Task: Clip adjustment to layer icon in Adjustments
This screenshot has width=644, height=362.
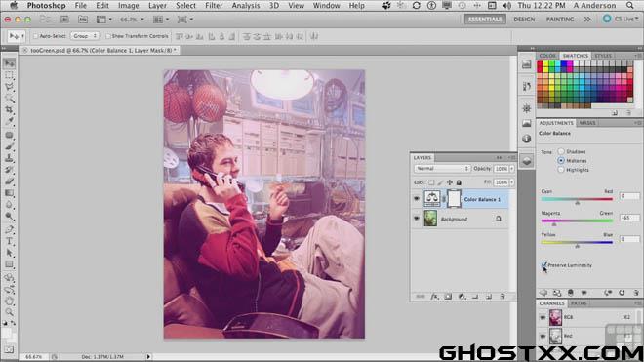Action: [571, 293]
